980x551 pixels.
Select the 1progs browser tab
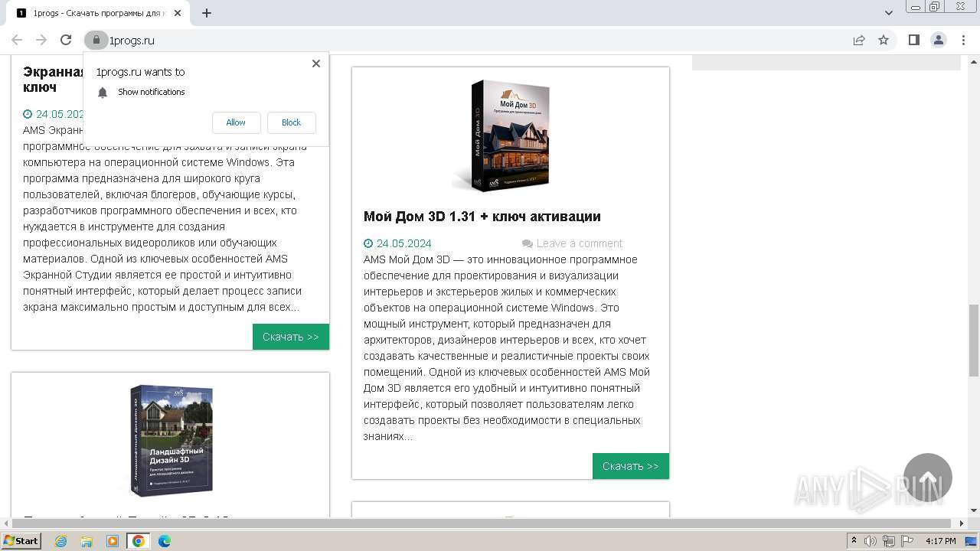click(98, 13)
